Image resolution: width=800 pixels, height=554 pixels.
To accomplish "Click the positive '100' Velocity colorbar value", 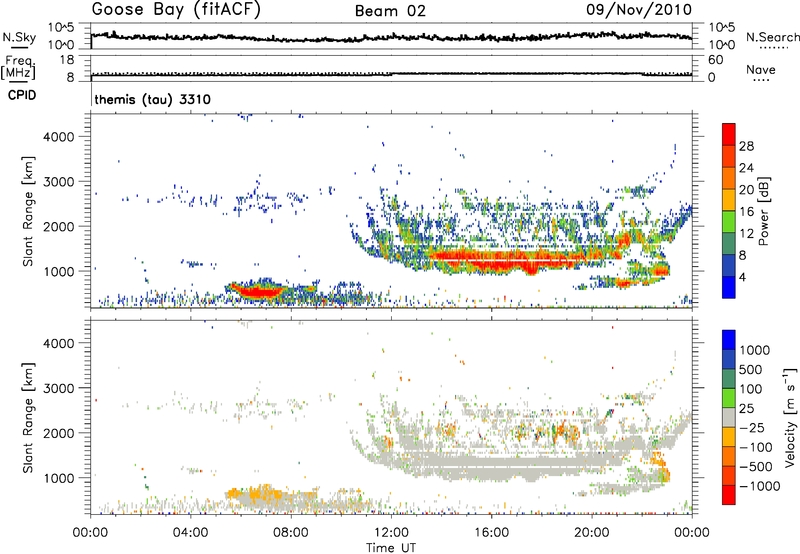I will point(750,389).
